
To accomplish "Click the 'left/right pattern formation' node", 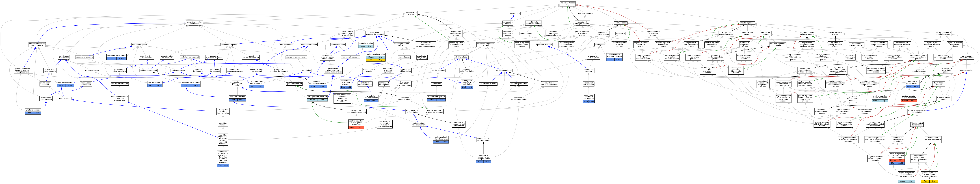I will pos(369,70).
